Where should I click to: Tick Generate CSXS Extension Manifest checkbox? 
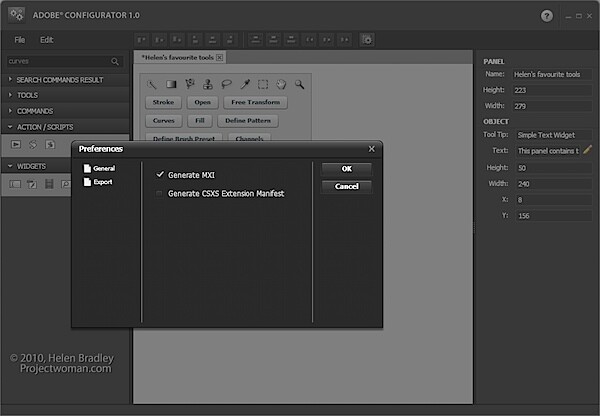[x=159, y=194]
